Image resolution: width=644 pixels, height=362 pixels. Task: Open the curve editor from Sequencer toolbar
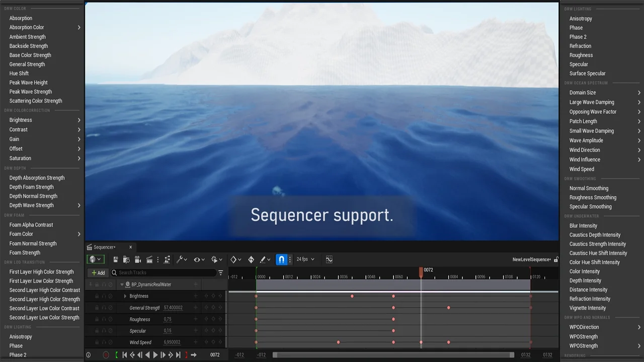click(x=329, y=259)
